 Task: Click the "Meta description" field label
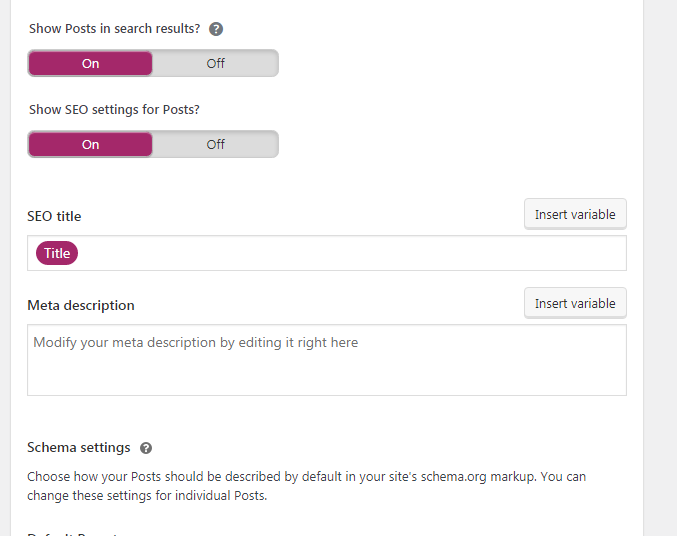(80, 305)
